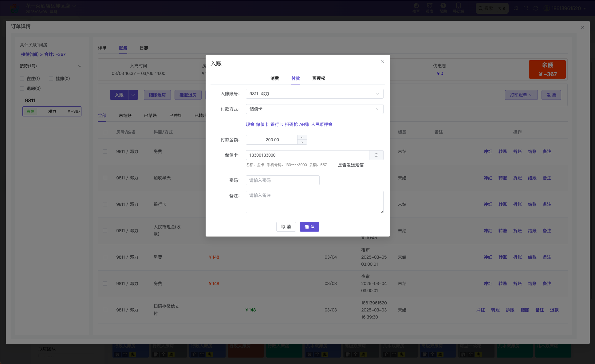Click the fullscreen icon in top bar

526,8
